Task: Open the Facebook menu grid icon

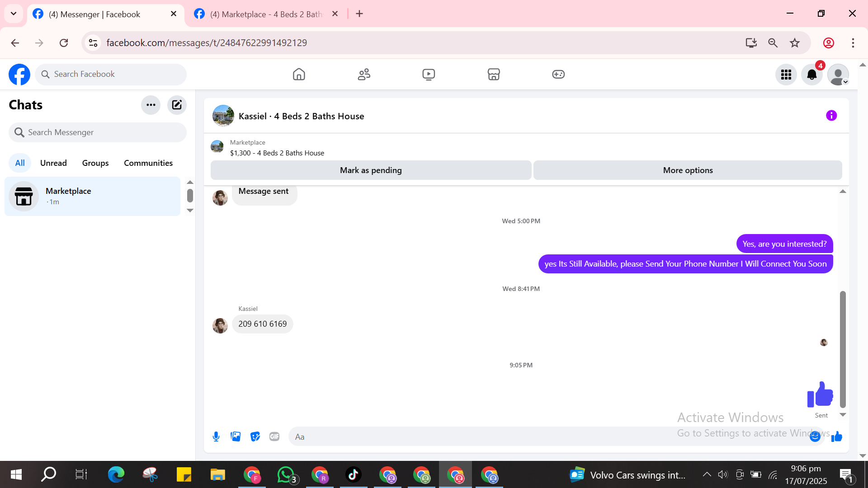Action: point(786,75)
